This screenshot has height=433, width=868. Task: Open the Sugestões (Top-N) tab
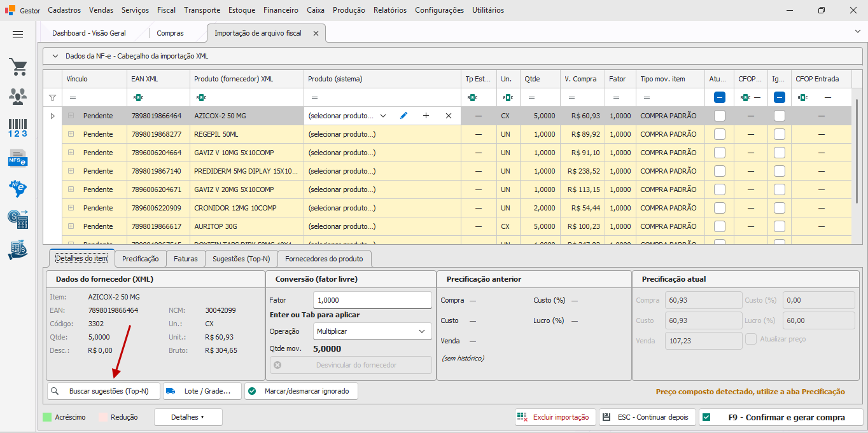click(241, 259)
